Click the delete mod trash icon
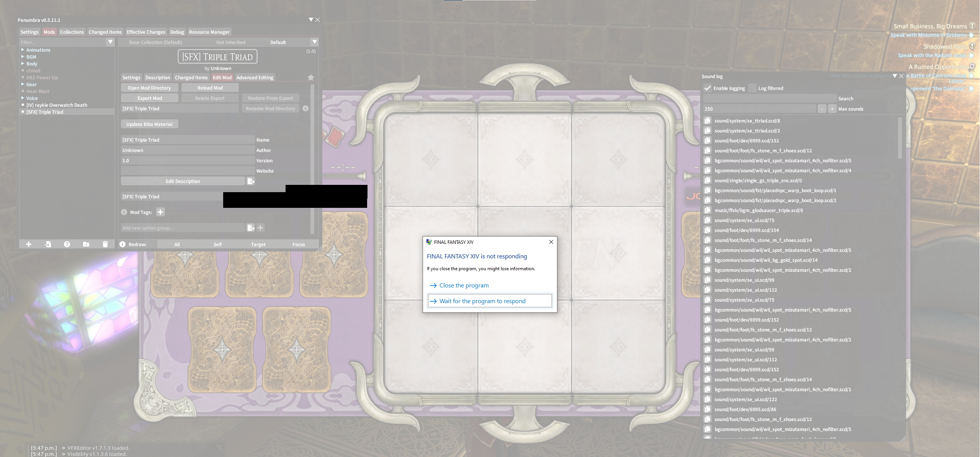This screenshot has height=457, width=980. click(x=105, y=244)
